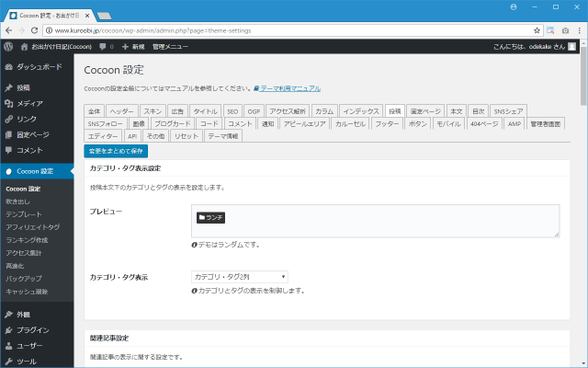
Task: Open the カテゴリ・タグ2列 dropdown
Action: [x=239, y=276]
